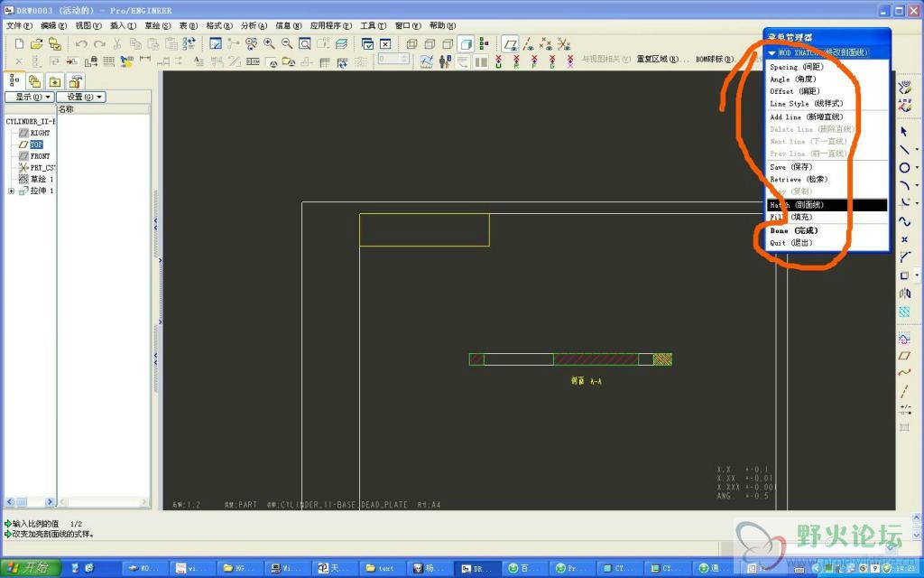Image resolution: width=924 pixels, height=578 pixels.
Task: Open the 工具 menu
Action: (x=374, y=26)
